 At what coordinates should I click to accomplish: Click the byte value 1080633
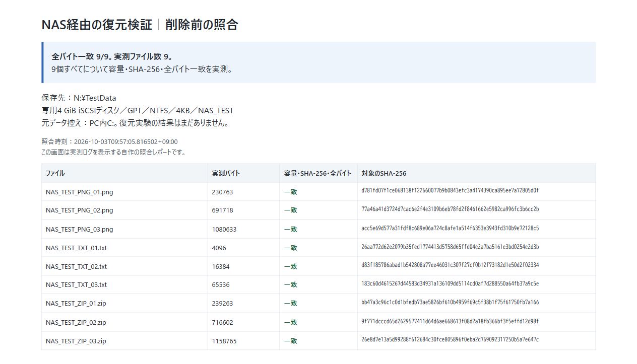[224, 229]
